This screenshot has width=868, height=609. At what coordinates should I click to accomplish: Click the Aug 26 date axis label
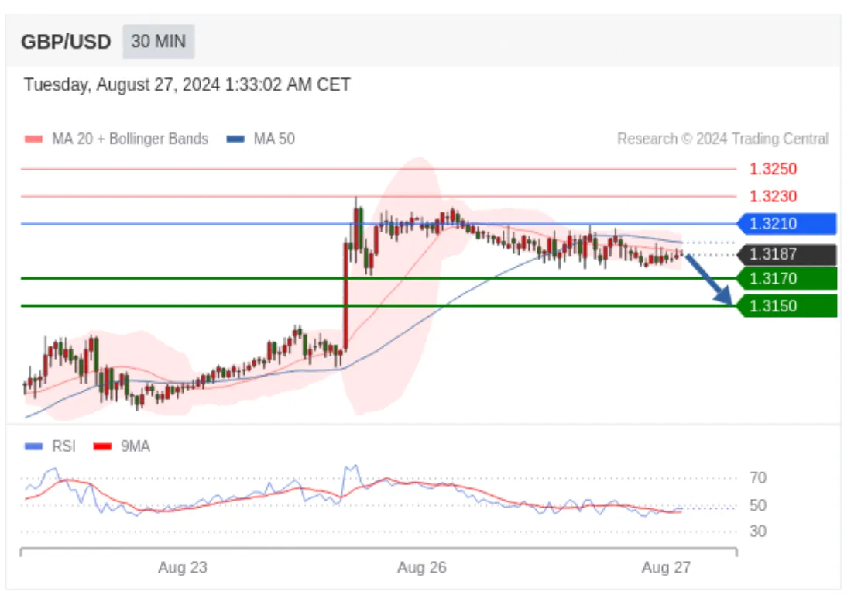(422, 567)
